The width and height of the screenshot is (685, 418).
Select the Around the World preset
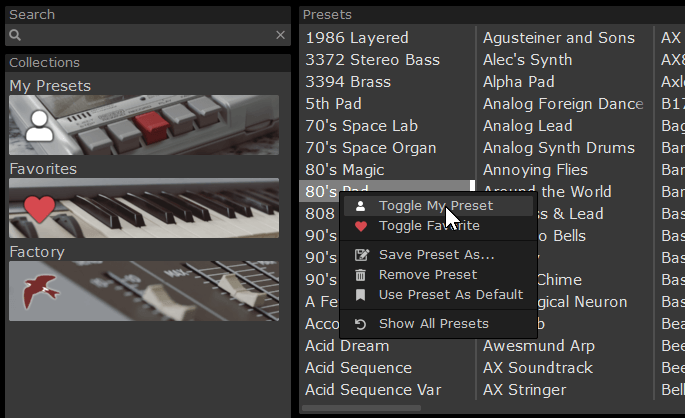click(547, 190)
